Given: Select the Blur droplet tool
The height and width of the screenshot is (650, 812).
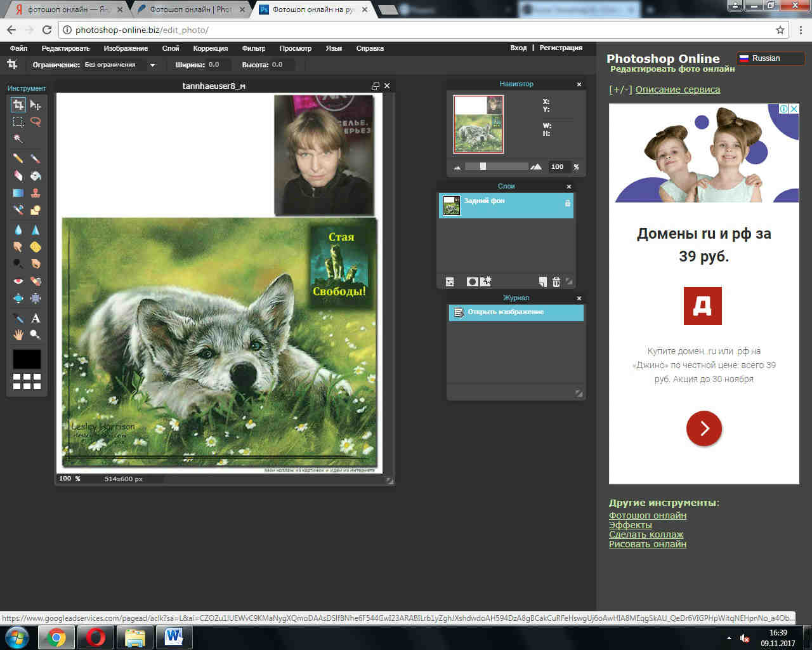Looking at the screenshot, I should coord(18,230).
